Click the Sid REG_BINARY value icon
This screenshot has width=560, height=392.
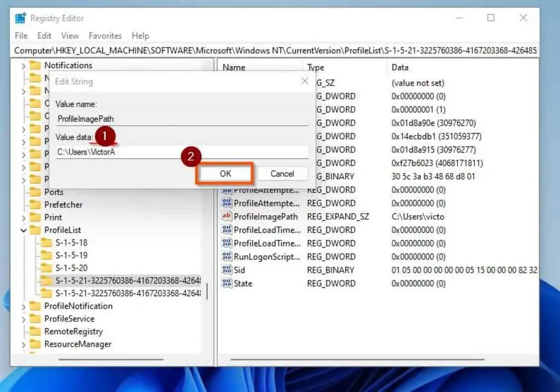click(x=226, y=270)
